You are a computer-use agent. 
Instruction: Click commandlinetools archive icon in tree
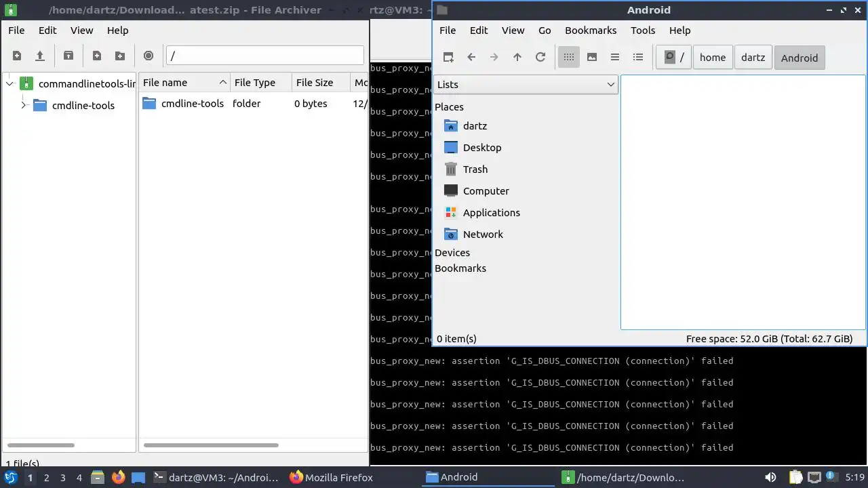(26, 84)
